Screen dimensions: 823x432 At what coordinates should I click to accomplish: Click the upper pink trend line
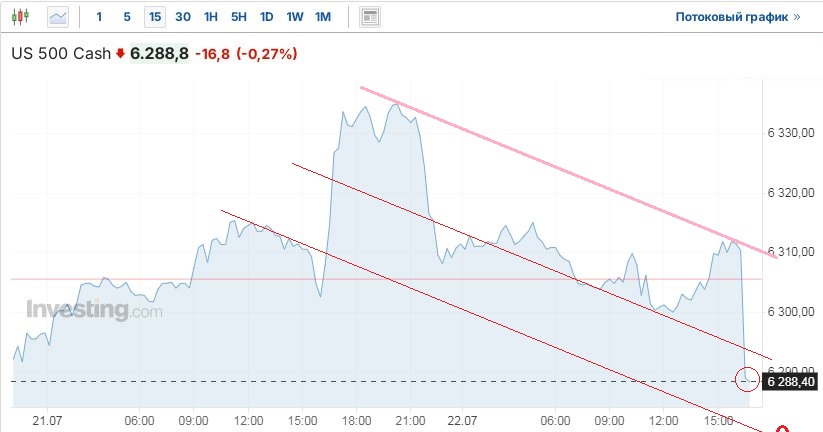coord(560,169)
